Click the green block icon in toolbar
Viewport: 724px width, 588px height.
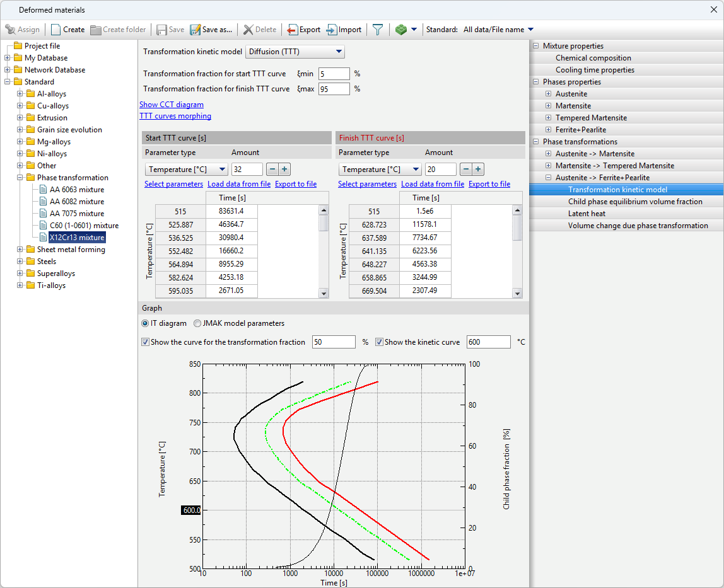pos(400,30)
